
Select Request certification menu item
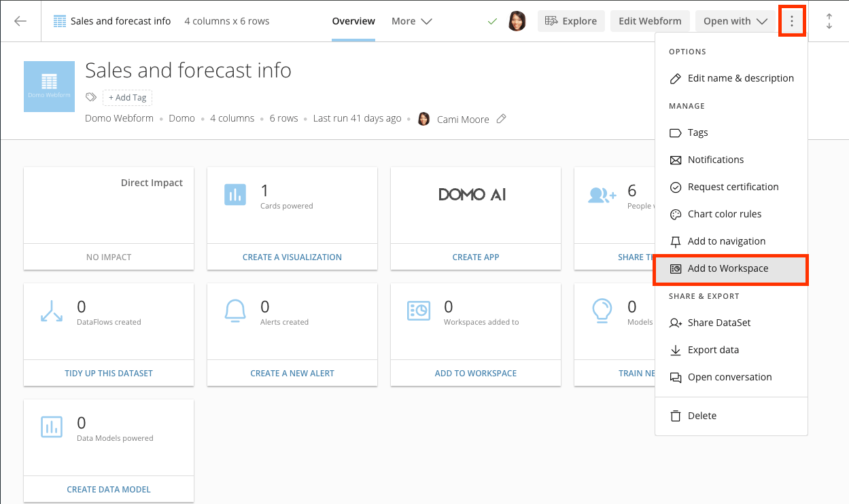click(x=731, y=187)
